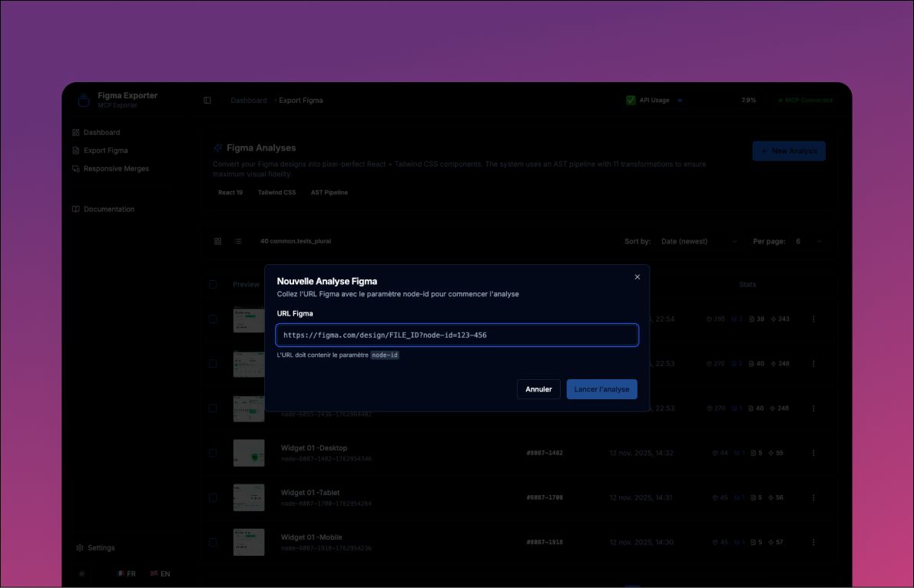Screen dimensions: 914x588
Task: Click the Dashboard sidebar grid icon
Action: [x=76, y=132]
